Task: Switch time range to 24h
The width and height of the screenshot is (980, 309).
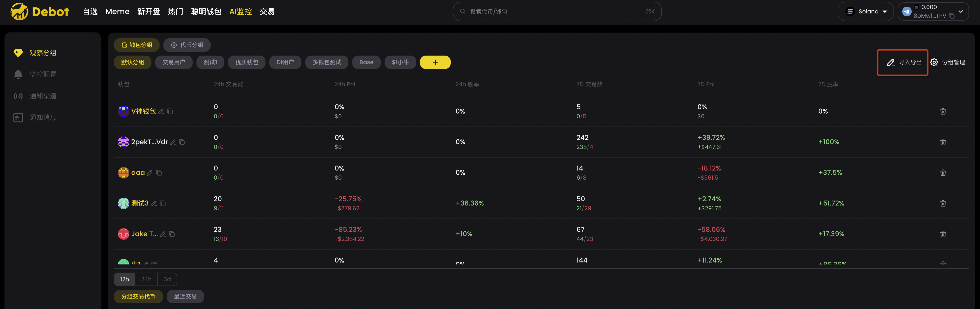Action: coord(146,279)
